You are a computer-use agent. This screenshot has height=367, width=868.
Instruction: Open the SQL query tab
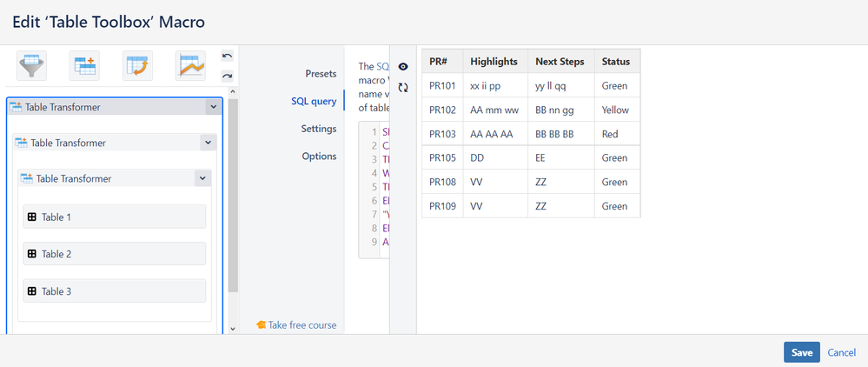click(x=314, y=101)
